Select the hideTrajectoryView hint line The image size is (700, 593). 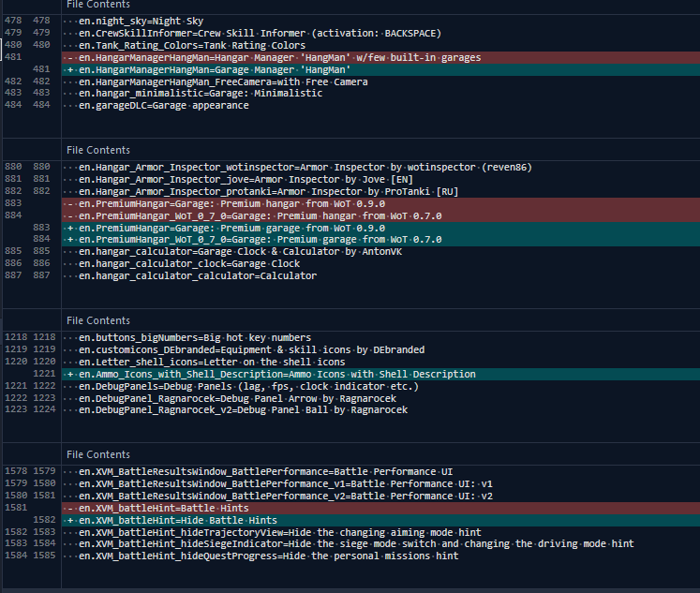point(280,532)
